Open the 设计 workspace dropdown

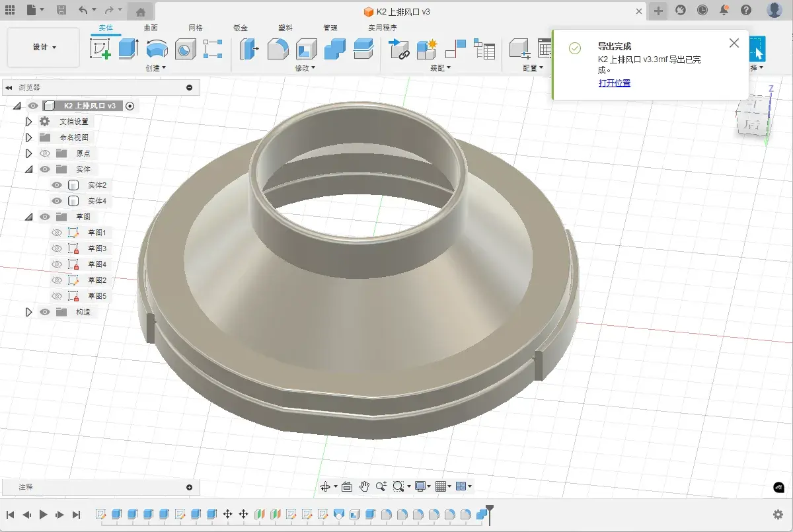[x=44, y=48]
